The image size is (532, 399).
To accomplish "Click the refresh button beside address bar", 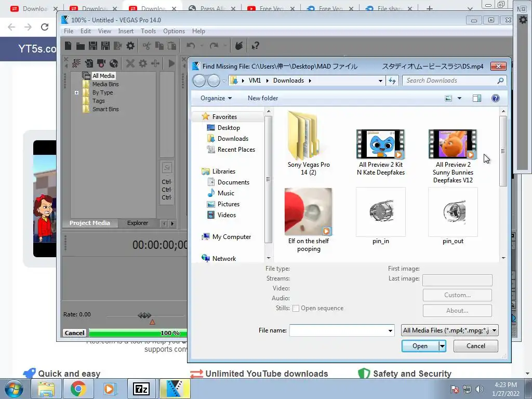I will click(x=392, y=81).
